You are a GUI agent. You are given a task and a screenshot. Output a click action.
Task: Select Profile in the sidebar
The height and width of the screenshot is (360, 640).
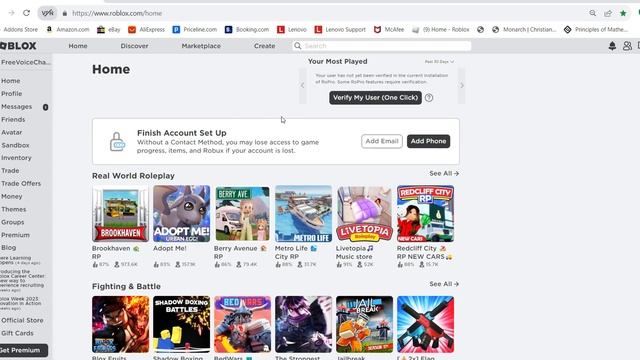tap(11, 93)
